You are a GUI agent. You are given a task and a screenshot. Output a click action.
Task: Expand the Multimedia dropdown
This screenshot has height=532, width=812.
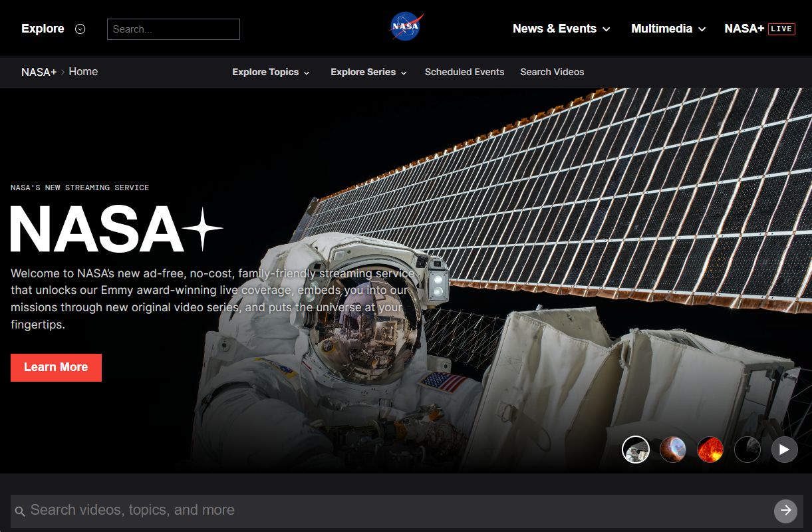[x=668, y=29]
